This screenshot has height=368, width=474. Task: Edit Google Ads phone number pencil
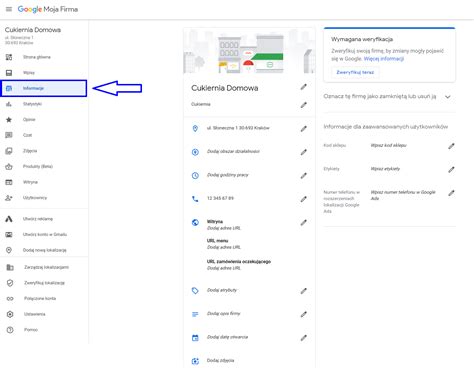[x=451, y=193]
